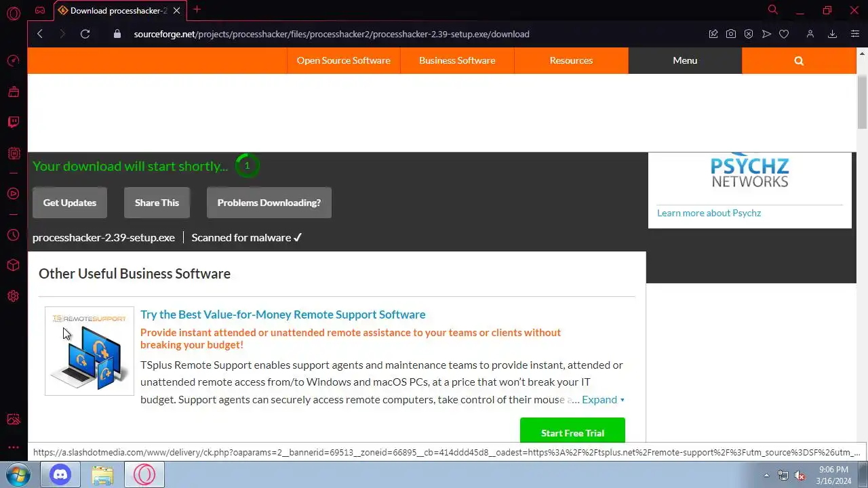Click the padlock site security icon
868x488 pixels.
pos(117,34)
